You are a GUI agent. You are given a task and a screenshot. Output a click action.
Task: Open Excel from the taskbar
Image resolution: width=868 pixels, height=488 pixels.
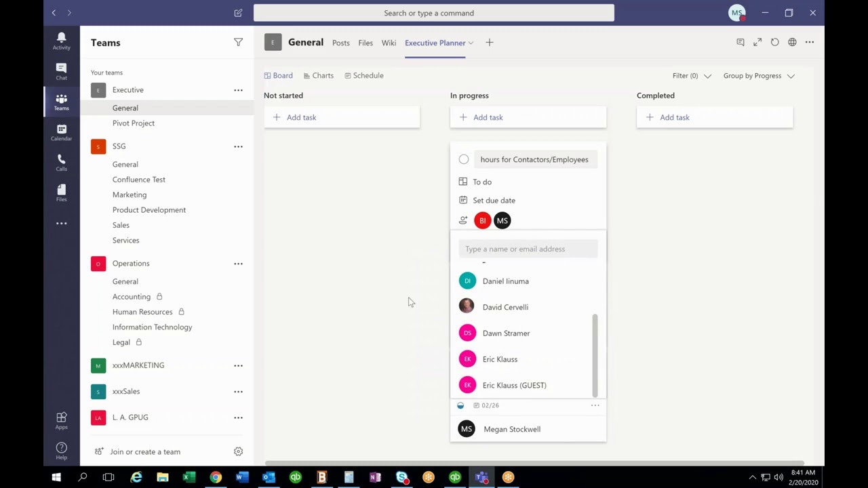(x=189, y=477)
